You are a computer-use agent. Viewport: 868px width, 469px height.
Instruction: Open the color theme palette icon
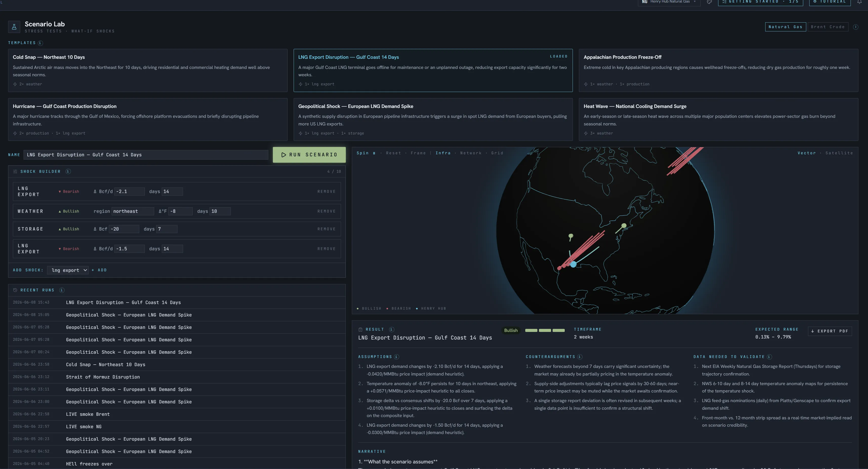[709, 2]
